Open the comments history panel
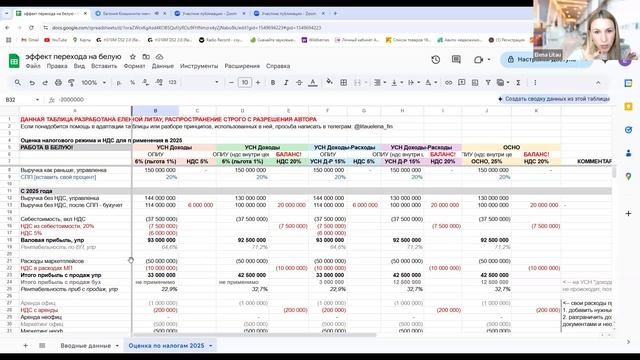 [456, 60]
